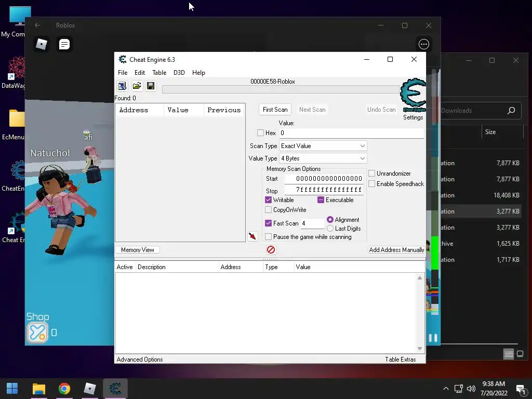Click the Start address field
Viewport: 532px width, 399px height.
[x=324, y=179]
